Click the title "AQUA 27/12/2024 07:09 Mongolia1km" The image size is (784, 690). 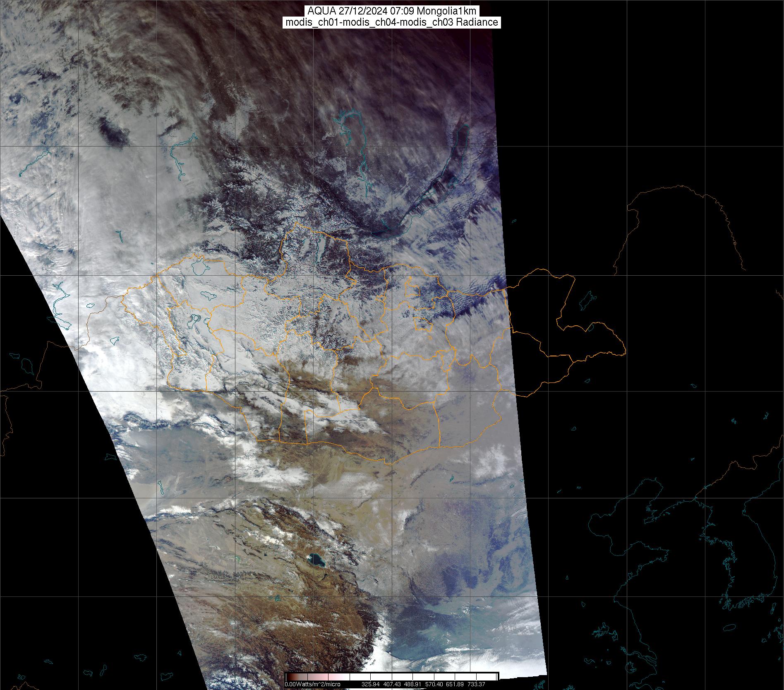tap(392, 11)
